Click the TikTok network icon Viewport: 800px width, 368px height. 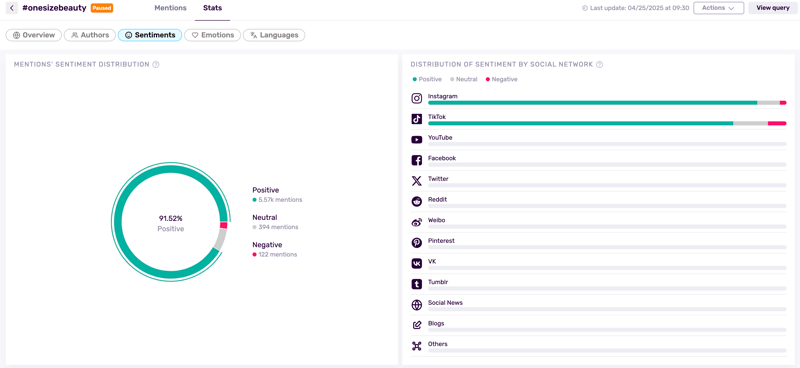point(417,119)
